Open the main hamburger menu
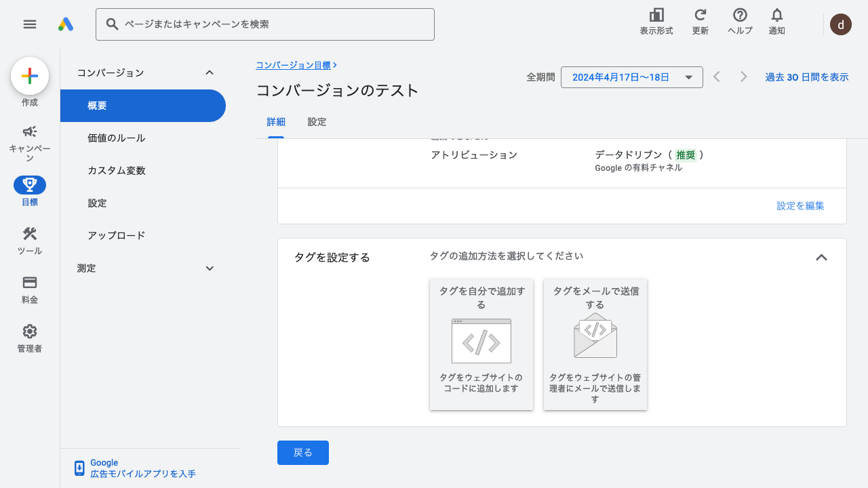This screenshot has width=868, height=488. [x=30, y=24]
